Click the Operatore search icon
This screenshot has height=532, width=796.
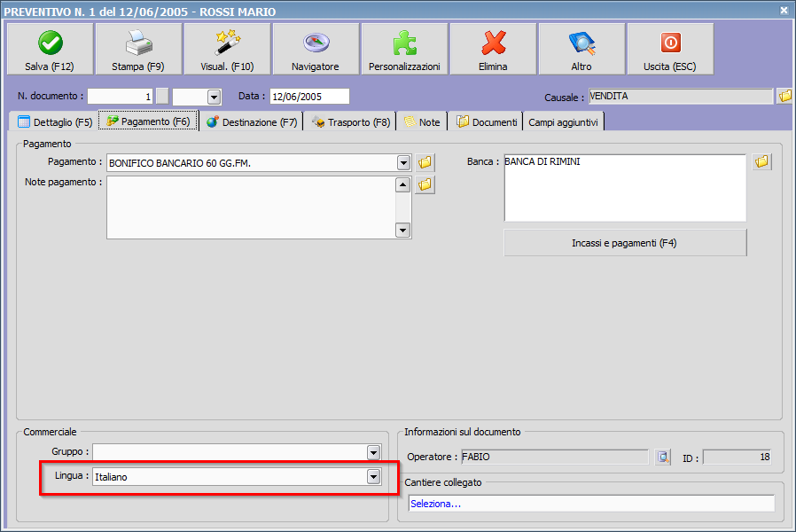pyautogui.click(x=663, y=457)
